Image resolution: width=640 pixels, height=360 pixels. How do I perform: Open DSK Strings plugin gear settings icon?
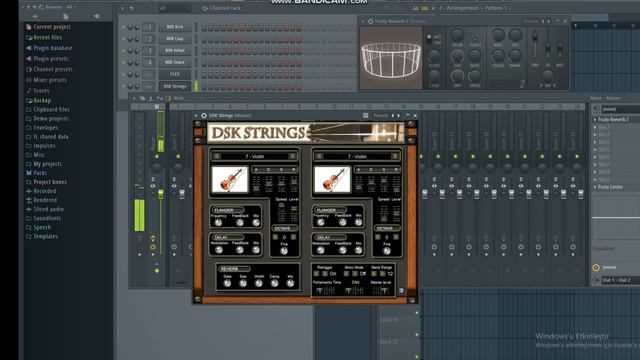[x=204, y=116]
